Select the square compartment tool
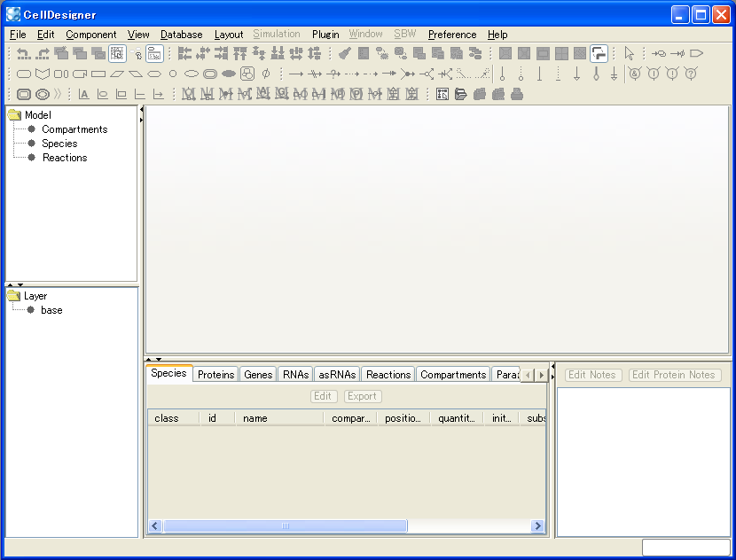Image resolution: width=736 pixels, height=560 pixels. [23, 95]
